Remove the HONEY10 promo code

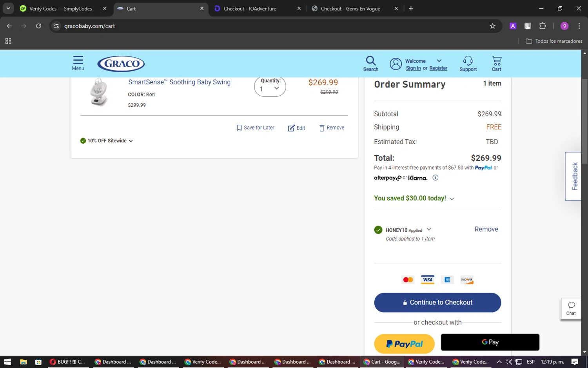(486, 230)
